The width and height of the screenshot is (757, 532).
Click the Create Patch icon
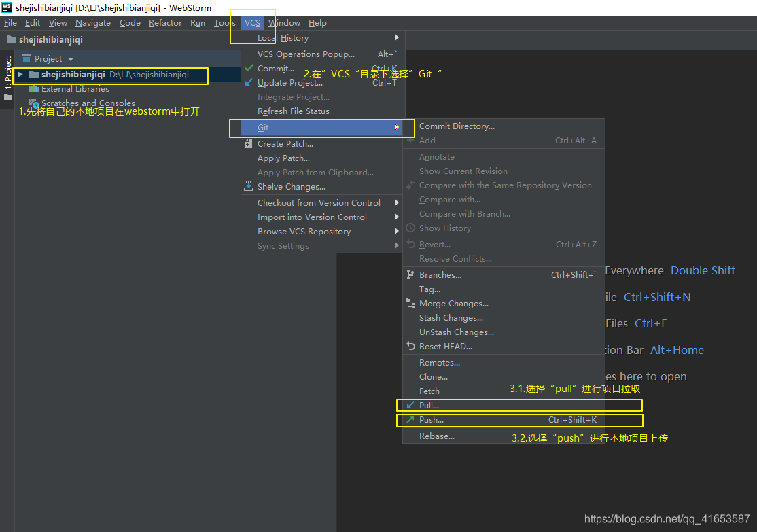pos(249,143)
